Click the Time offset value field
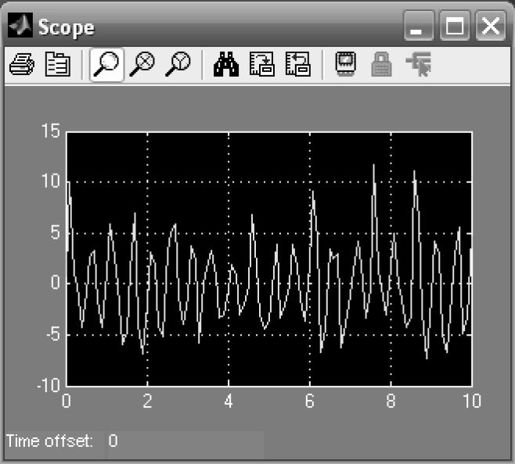Screen dimensions: 515x464 pos(185,441)
